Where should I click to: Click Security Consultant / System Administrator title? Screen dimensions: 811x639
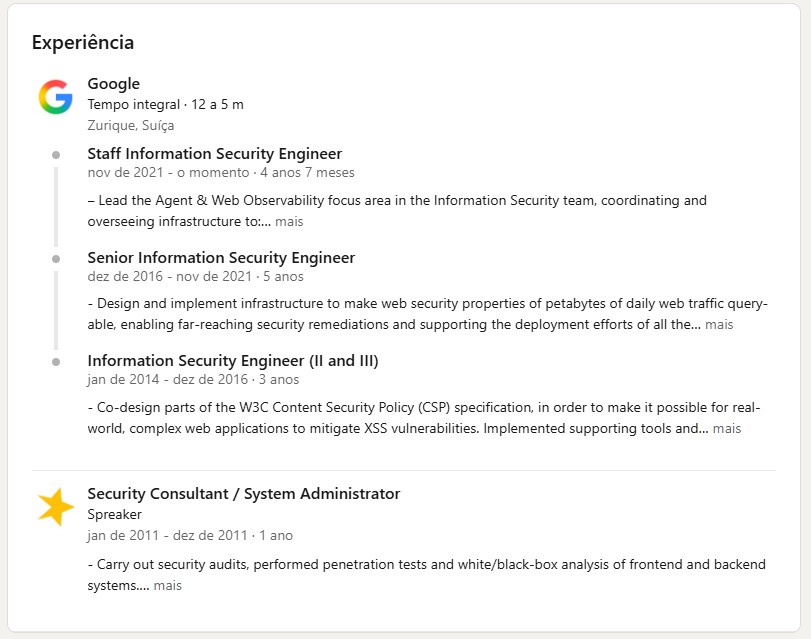click(x=244, y=494)
